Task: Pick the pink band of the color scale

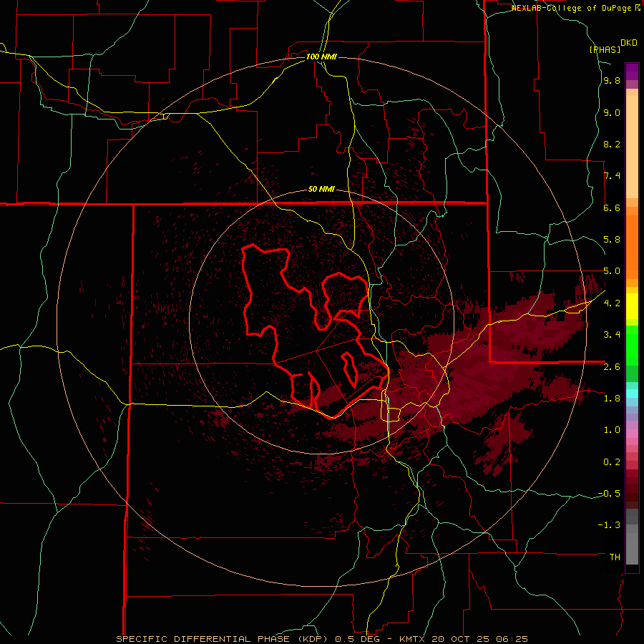Action: click(x=632, y=434)
